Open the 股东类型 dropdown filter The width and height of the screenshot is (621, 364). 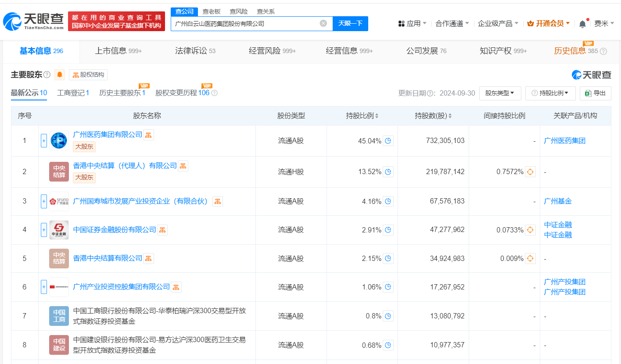500,93
